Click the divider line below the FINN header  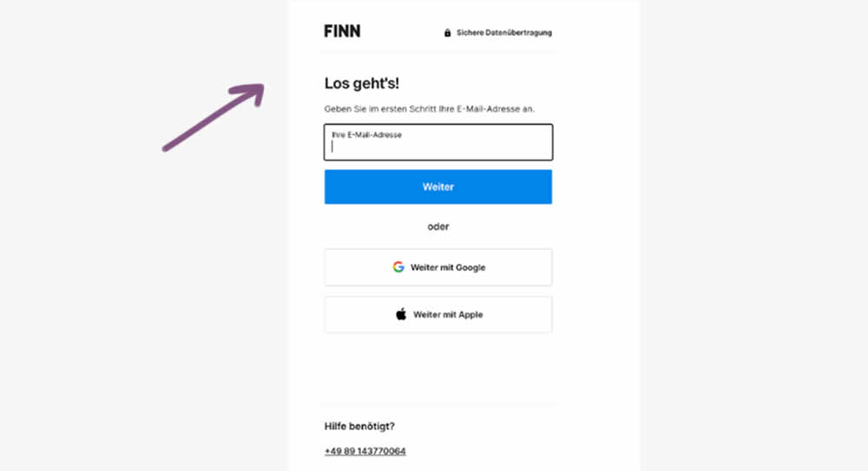[x=437, y=53]
